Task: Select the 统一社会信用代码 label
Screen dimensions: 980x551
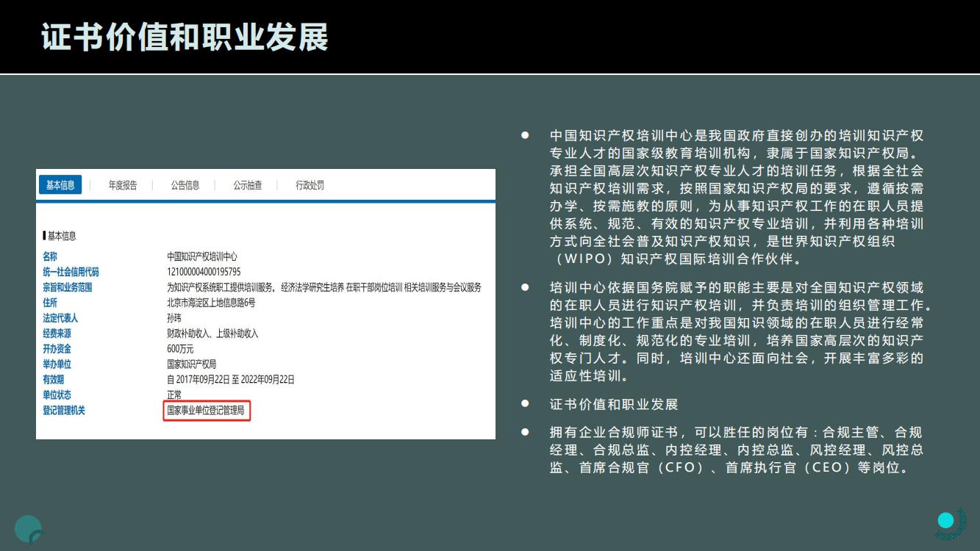Action: tap(71, 272)
